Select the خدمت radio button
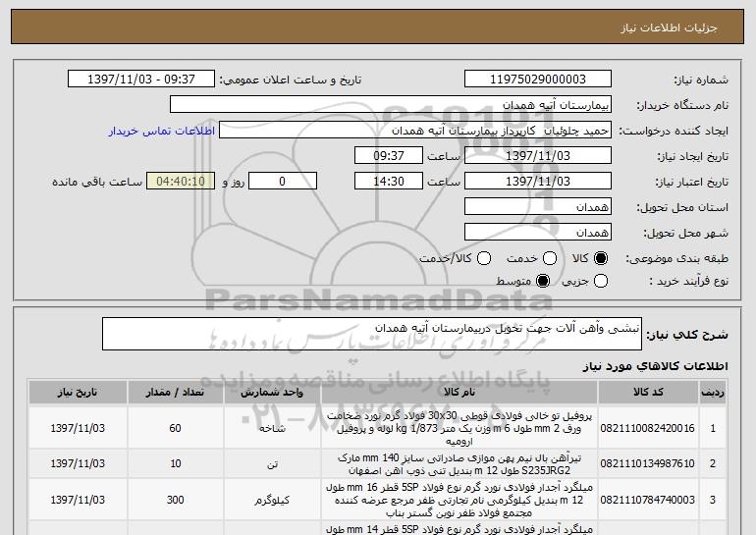Viewport: 756px width, 535px height. click(550, 258)
